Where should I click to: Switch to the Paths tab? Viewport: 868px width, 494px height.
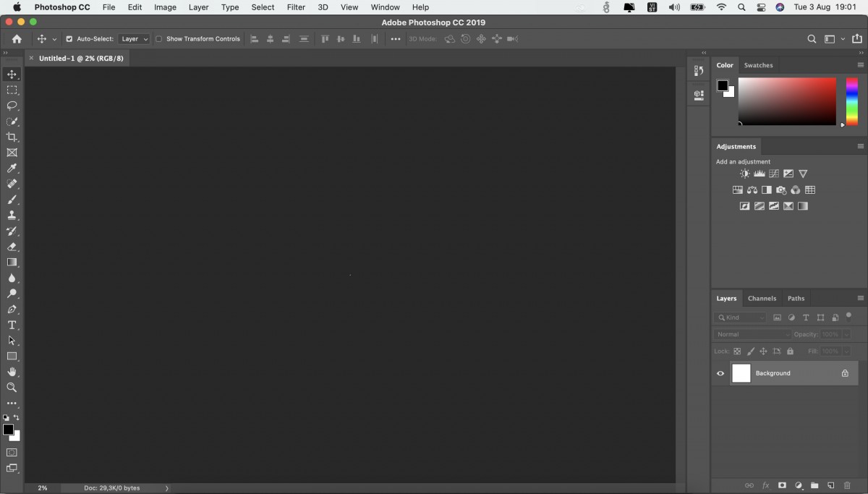(x=796, y=298)
